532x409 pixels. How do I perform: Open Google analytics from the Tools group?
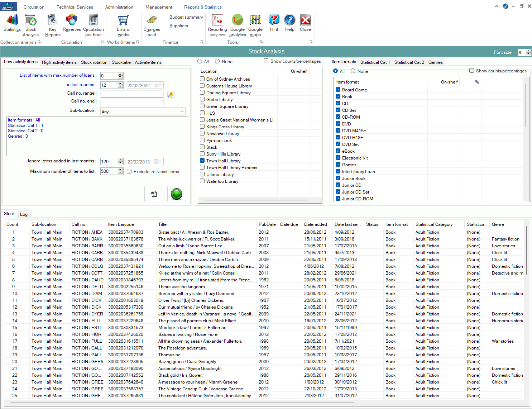237,24
